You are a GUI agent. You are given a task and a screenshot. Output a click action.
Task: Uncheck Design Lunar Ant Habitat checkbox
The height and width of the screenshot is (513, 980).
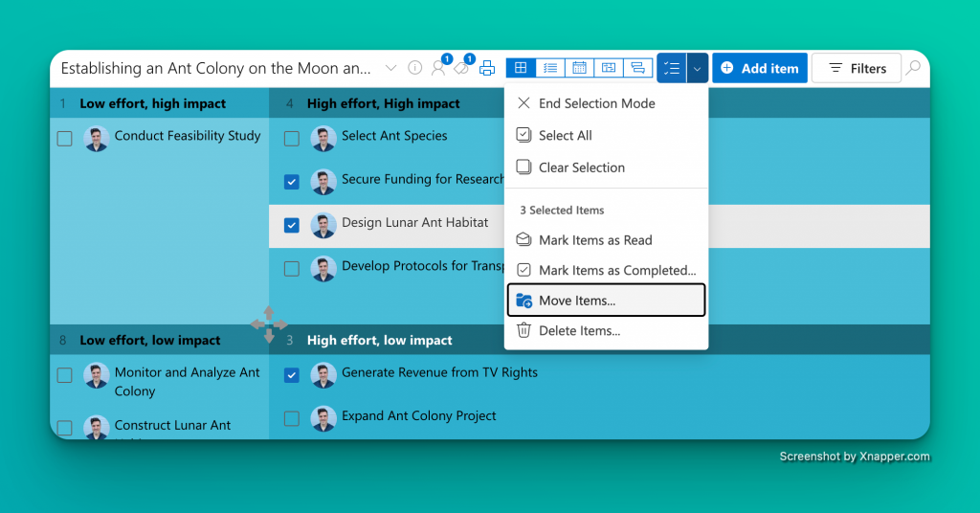point(291,225)
